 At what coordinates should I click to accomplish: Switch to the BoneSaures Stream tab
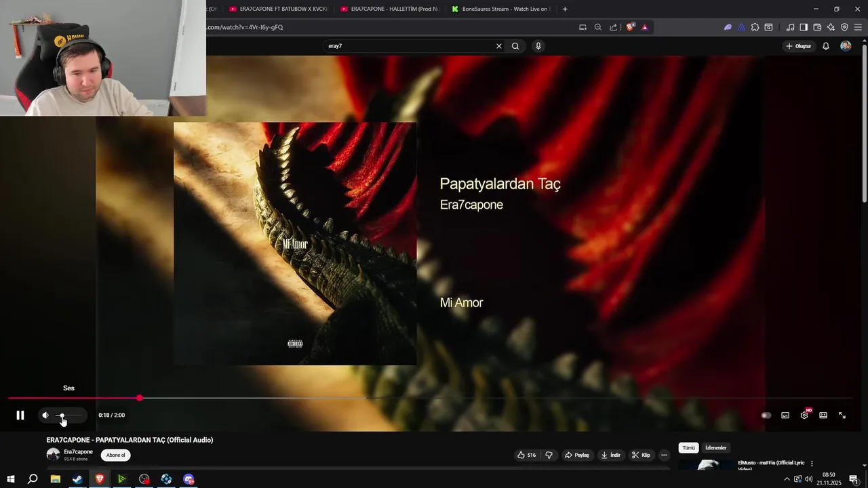[500, 9]
